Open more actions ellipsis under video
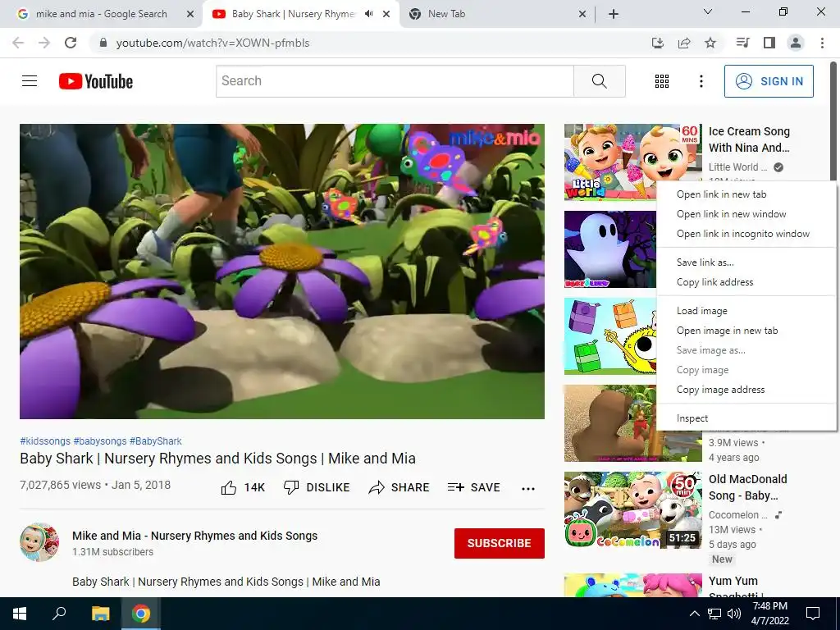 [x=528, y=488]
